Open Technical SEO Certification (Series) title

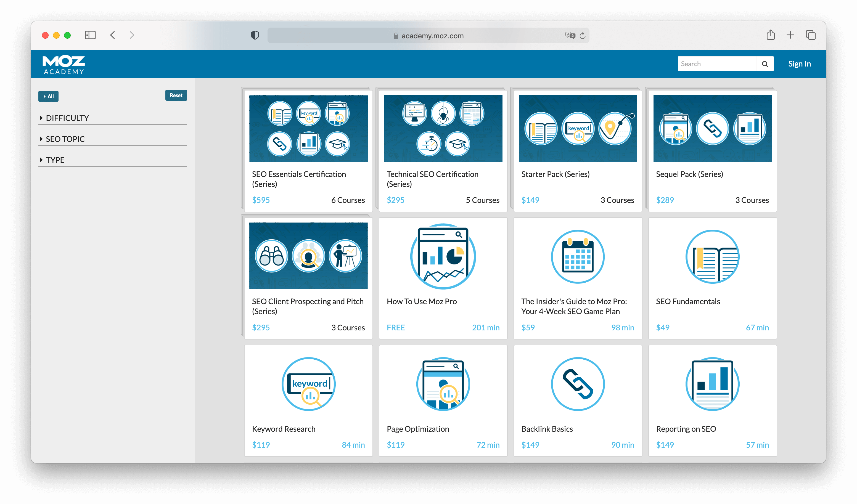[432, 179]
